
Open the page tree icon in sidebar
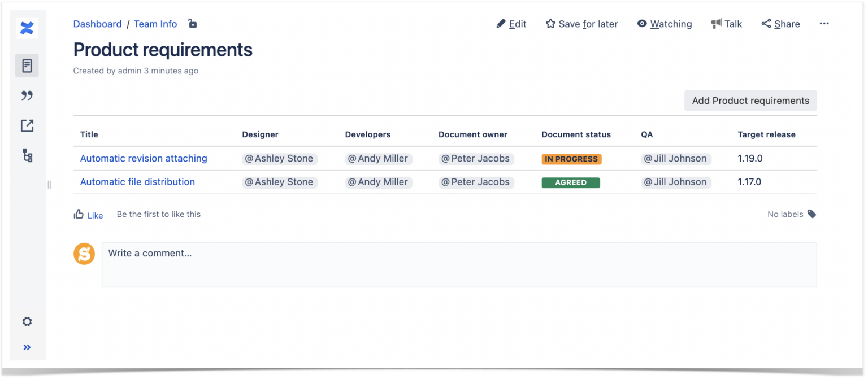27,155
